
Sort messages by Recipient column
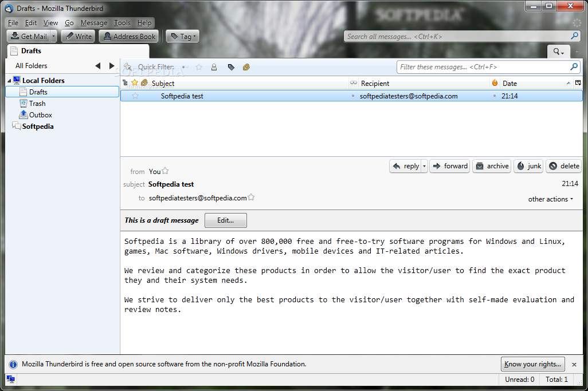tap(424, 83)
